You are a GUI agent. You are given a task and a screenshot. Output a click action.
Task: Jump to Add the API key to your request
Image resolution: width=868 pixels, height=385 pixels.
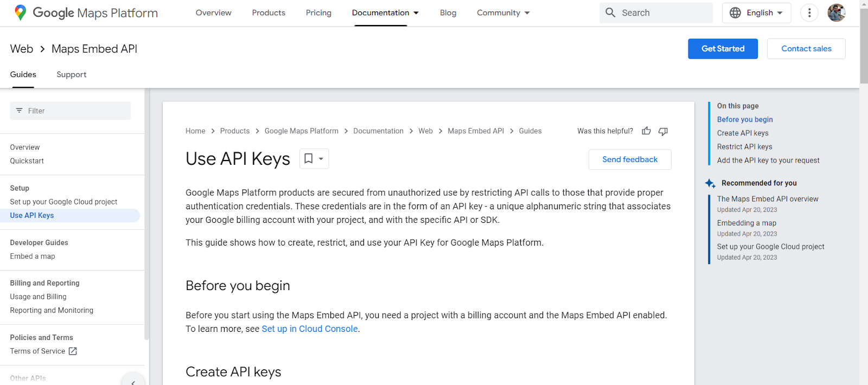[768, 160]
